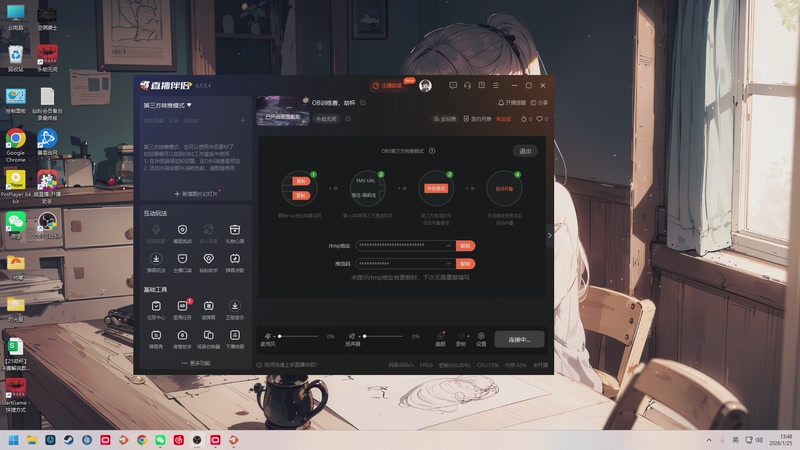Open OBS Studio desktop icon
This screenshot has height=450, width=800.
click(x=47, y=225)
